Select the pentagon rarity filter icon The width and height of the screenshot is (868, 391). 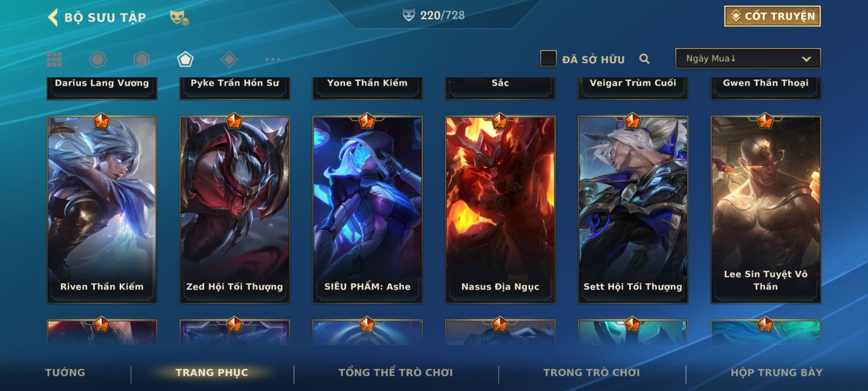pos(185,59)
